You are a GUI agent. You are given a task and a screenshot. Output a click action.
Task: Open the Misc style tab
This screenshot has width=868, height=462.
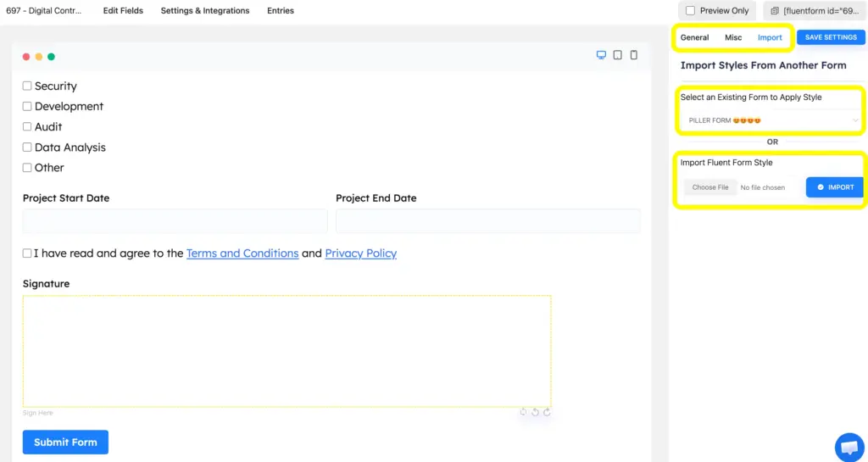[733, 37]
